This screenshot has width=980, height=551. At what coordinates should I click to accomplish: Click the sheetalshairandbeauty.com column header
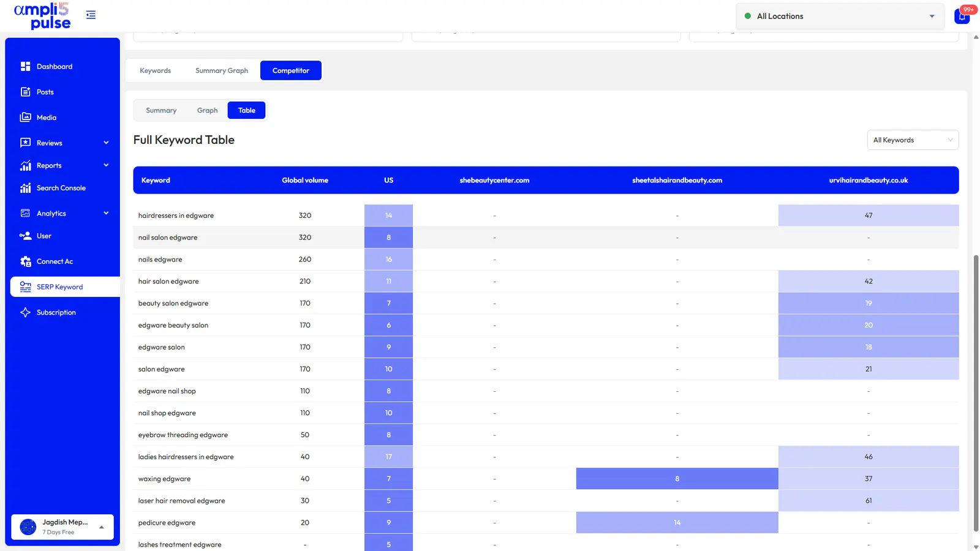coord(677,181)
